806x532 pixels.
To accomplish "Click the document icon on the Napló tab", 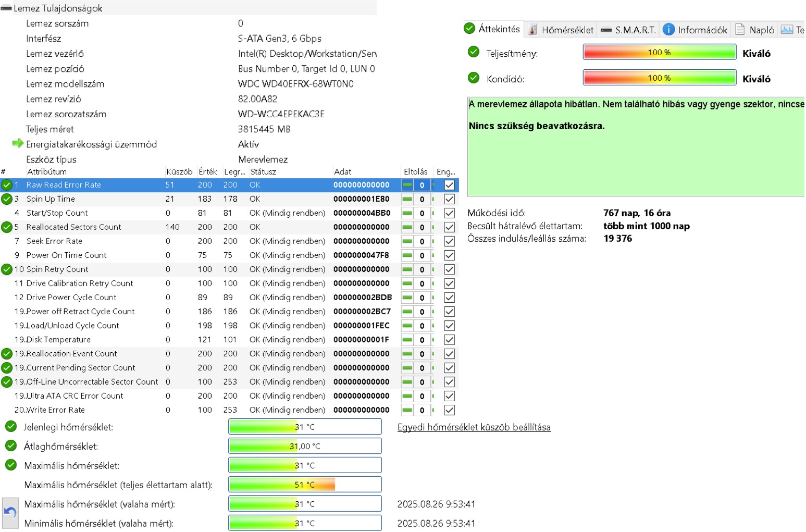I will pyautogui.click(x=740, y=30).
